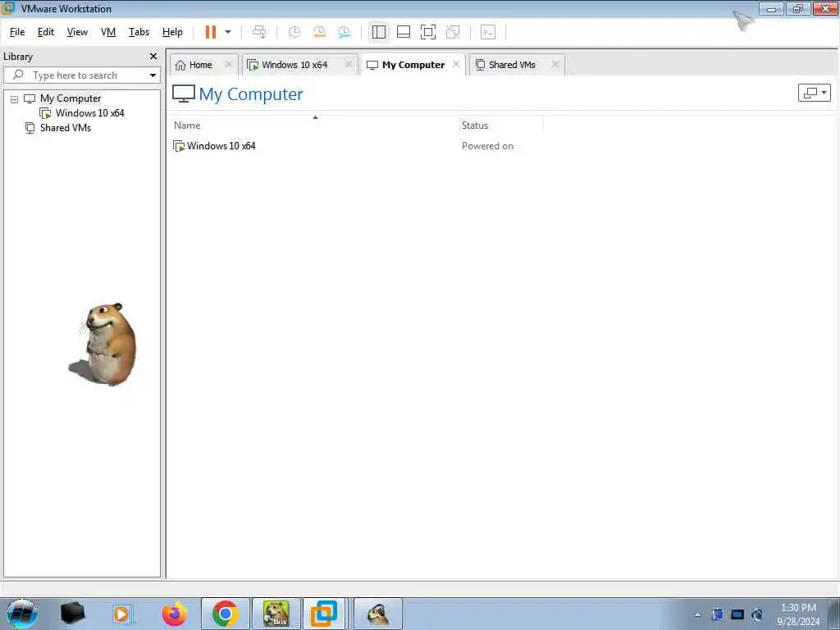Click the taskbar clock showing 1:30 PM
The image size is (840, 630).
[x=798, y=614]
